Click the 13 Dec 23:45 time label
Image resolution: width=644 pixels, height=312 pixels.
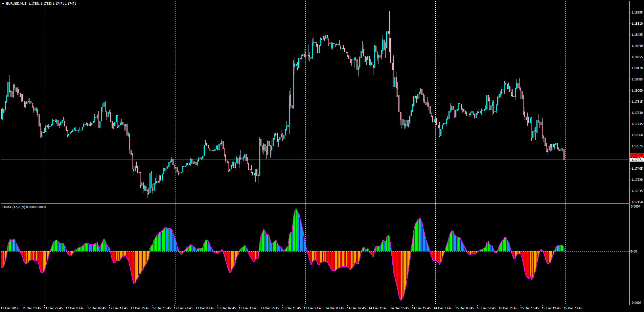click(x=313, y=308)
